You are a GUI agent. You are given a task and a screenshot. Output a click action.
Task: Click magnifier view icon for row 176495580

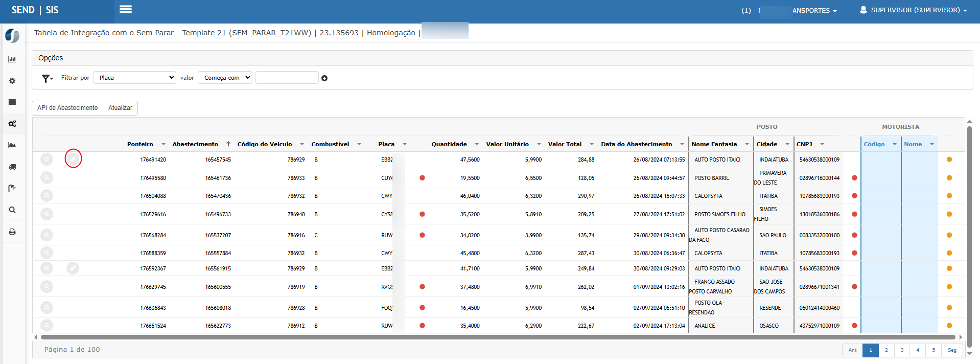click(46, 178)
